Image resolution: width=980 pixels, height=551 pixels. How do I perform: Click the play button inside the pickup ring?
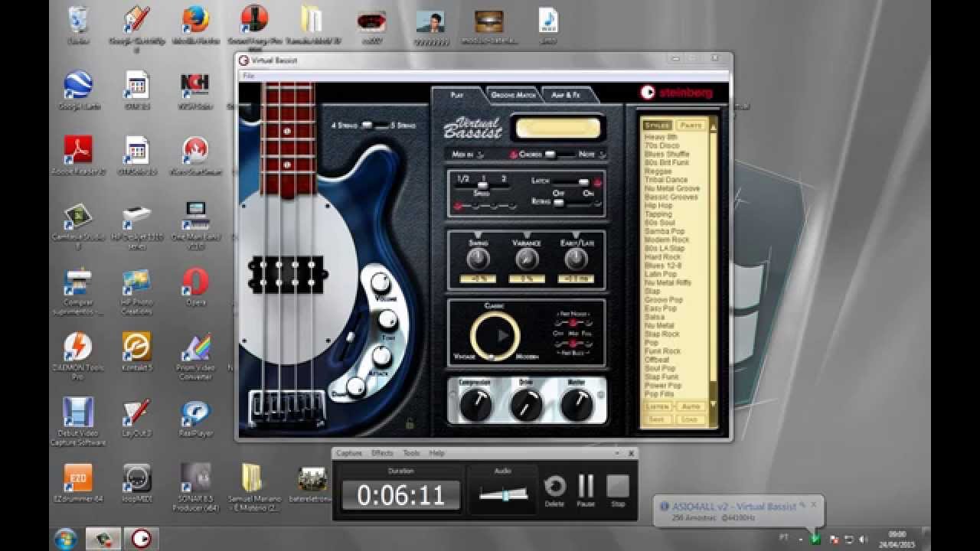[x=503, y=335]
